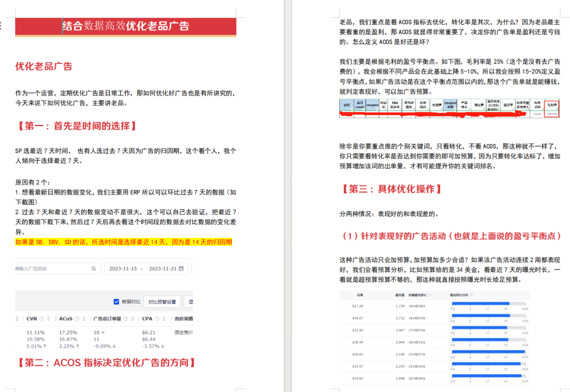This screenshot has width=570, height=392.
Task: Click the partially visible 显 button on the right
Action: tap(192, 301)
